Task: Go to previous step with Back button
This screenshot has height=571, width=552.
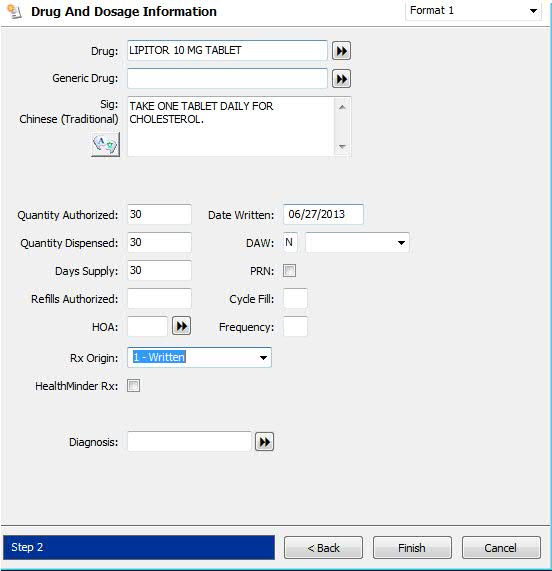Action: pyautogui.click(x=323, y=547)
